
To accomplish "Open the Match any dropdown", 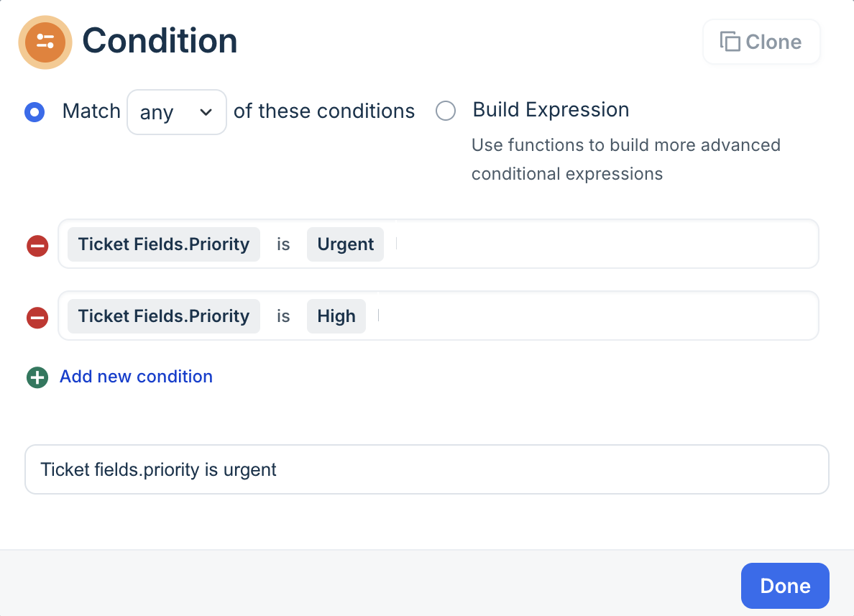I will click(177, 112).
